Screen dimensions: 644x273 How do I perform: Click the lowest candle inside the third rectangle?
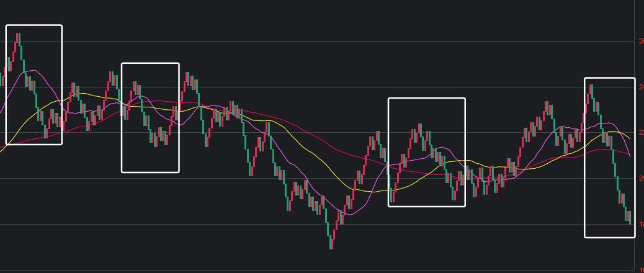(392, 197)
